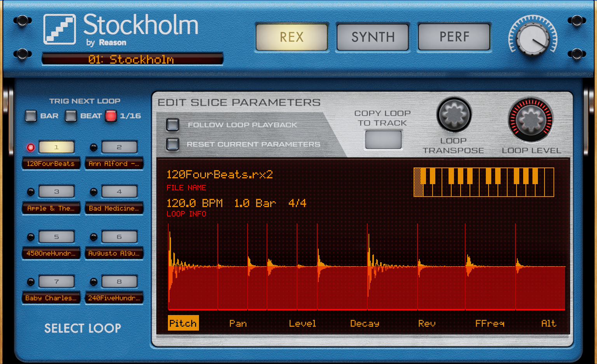
Task: Select loop slot button 7
Action: point(56,281)
